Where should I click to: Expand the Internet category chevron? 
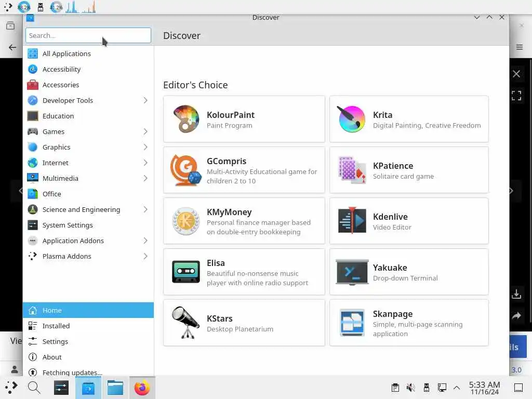(x=145, y=163)
